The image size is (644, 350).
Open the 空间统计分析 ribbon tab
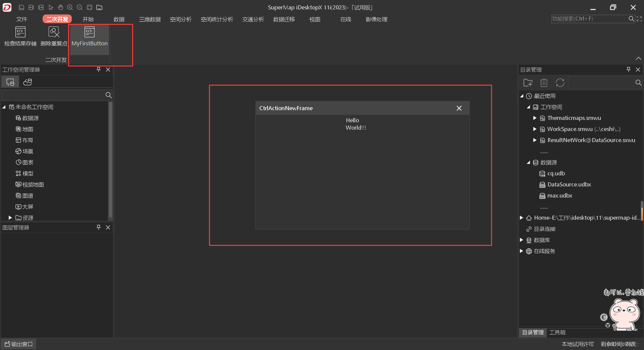point(217,19)
